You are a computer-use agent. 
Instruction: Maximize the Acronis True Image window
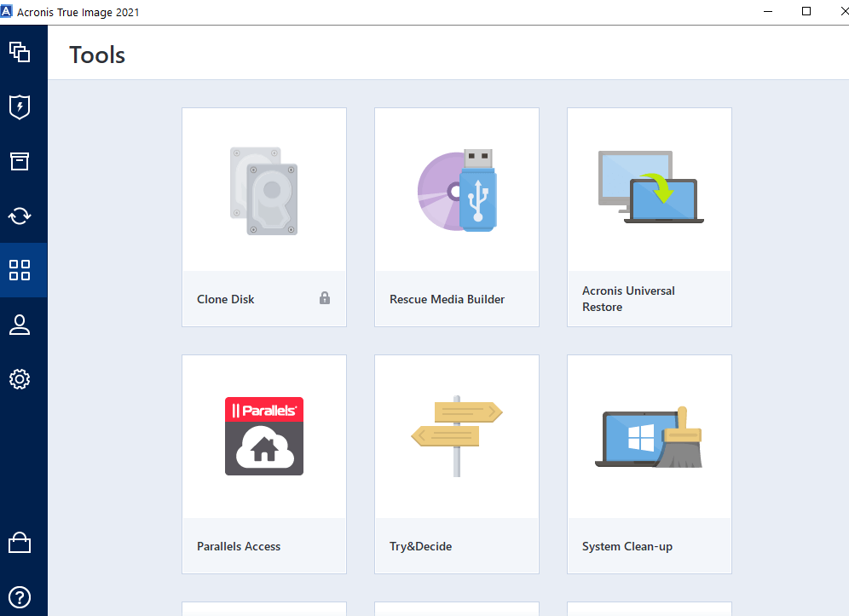click(806, 11)
